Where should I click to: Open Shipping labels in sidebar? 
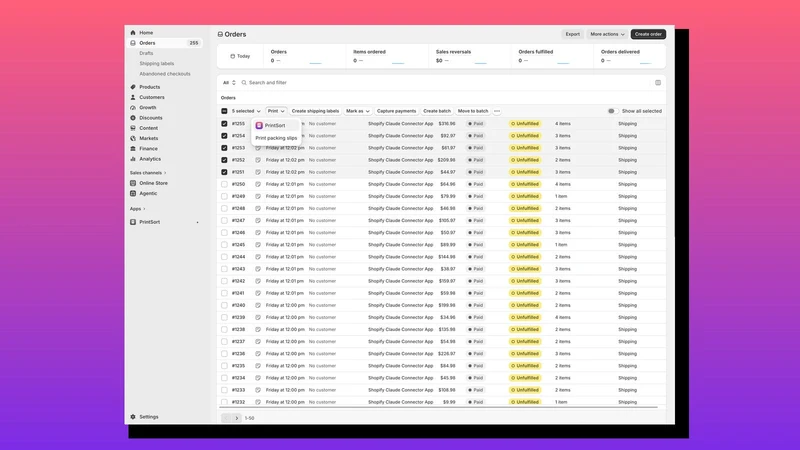(157, 64)
